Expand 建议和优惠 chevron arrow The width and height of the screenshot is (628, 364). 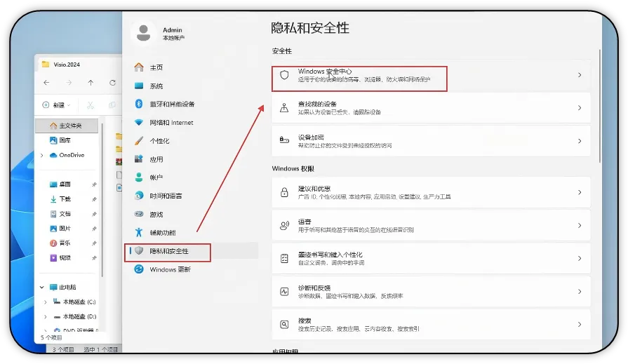coord(580,192)
